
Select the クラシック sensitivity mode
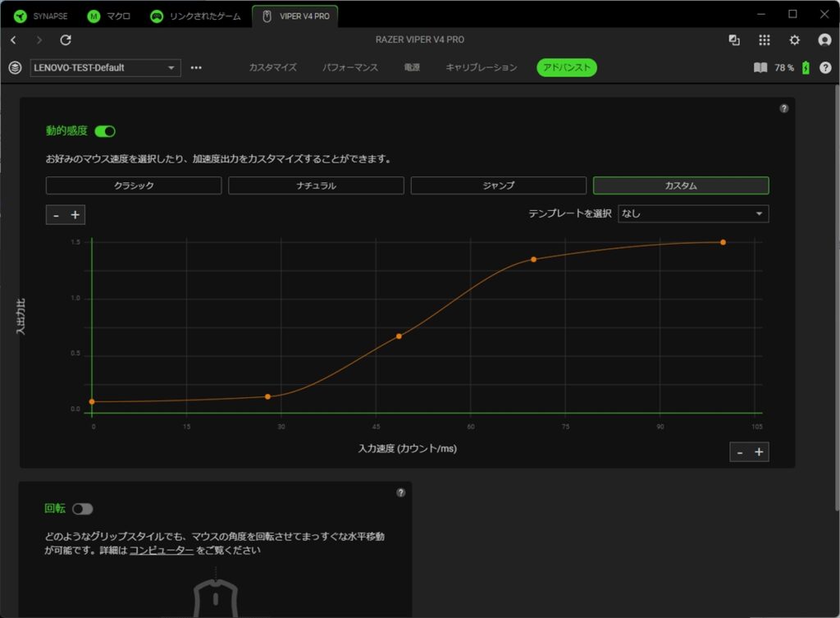click(x=134, y=186)
